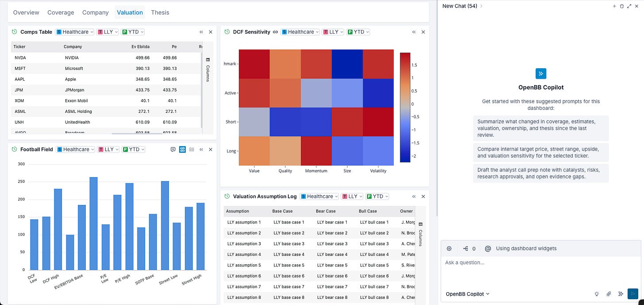The width and height of the screenshot is (644, 305).
Task: Sort Comps Table by Ticker column header
Action: 19,46
